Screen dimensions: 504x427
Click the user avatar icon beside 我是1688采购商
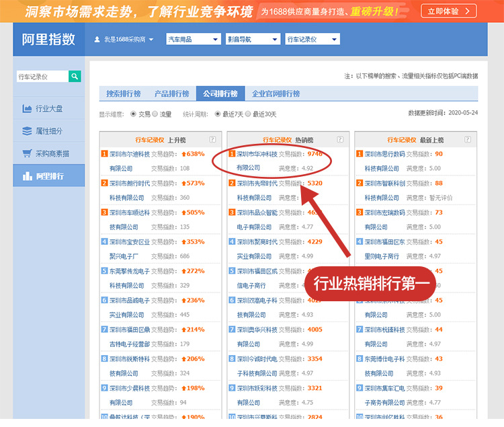pyautogui.click(x=97, y=40)
